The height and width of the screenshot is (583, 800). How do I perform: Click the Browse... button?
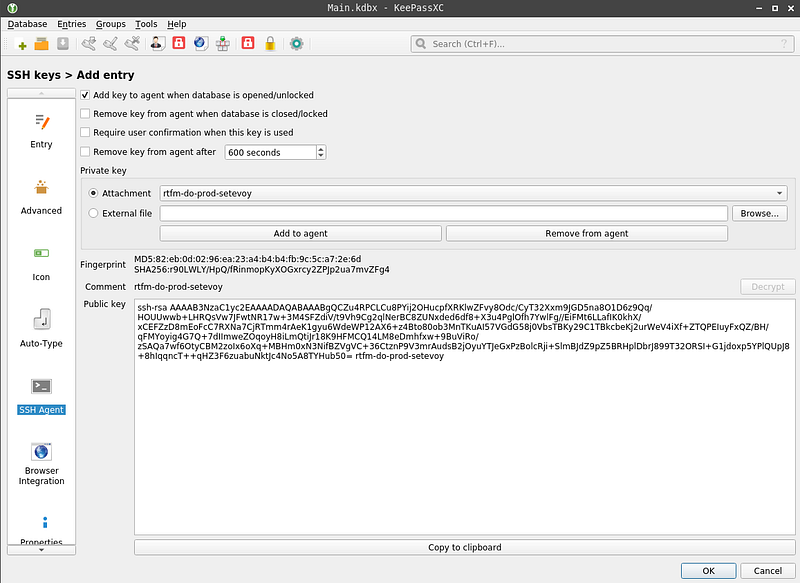click(x=760, y=213)
